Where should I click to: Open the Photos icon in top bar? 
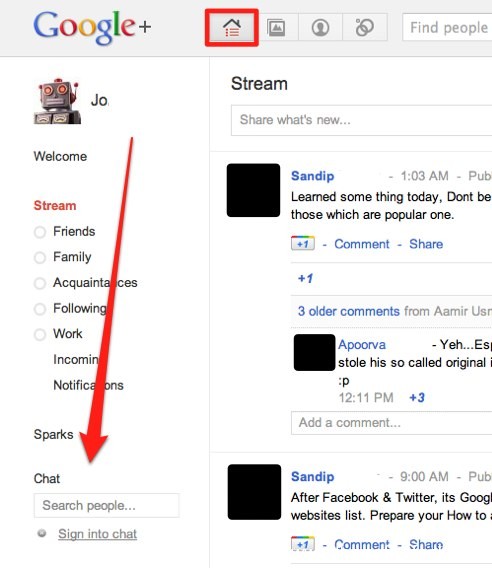(276, 28)
